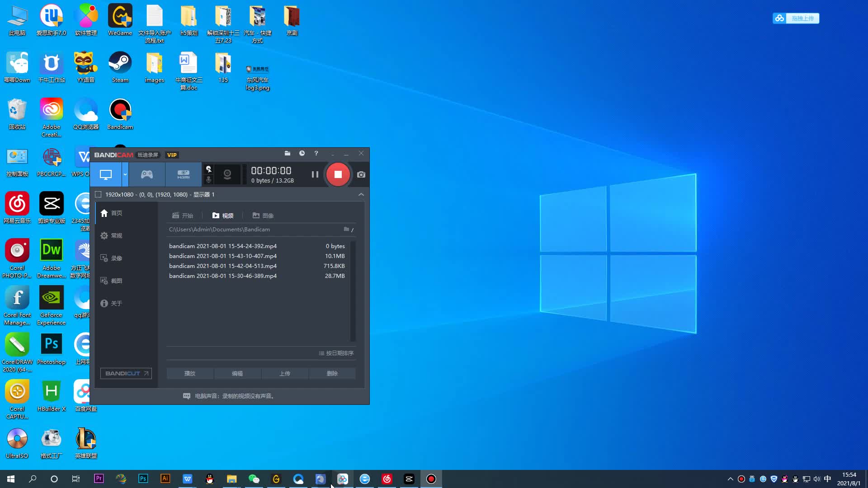Toggle pause on current recording
The width and height of the screenshot is (868, 488).
(x=315, y=174)
